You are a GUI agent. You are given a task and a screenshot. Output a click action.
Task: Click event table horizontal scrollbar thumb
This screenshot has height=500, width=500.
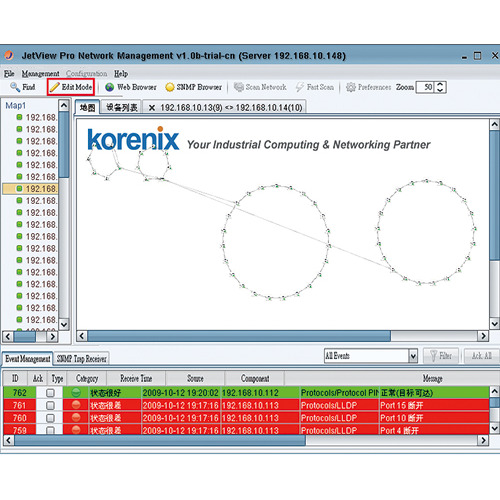[x=160, y=441]
